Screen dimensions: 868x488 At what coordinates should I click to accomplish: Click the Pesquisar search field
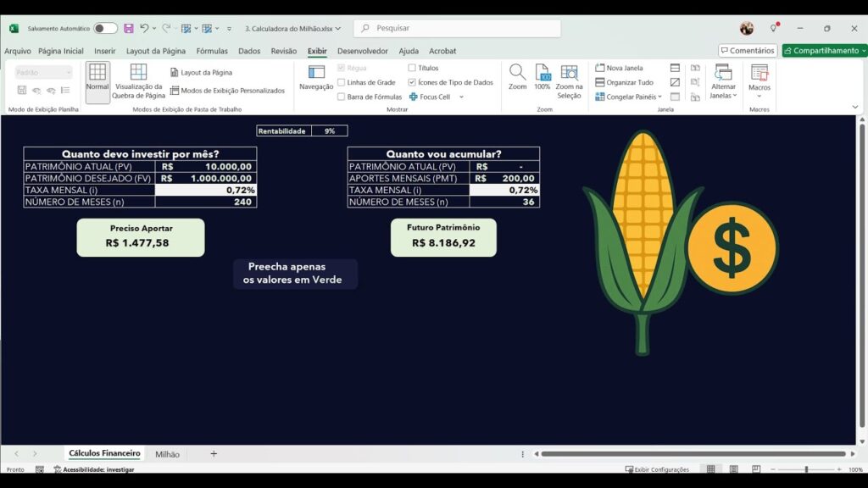pos(457,28)
